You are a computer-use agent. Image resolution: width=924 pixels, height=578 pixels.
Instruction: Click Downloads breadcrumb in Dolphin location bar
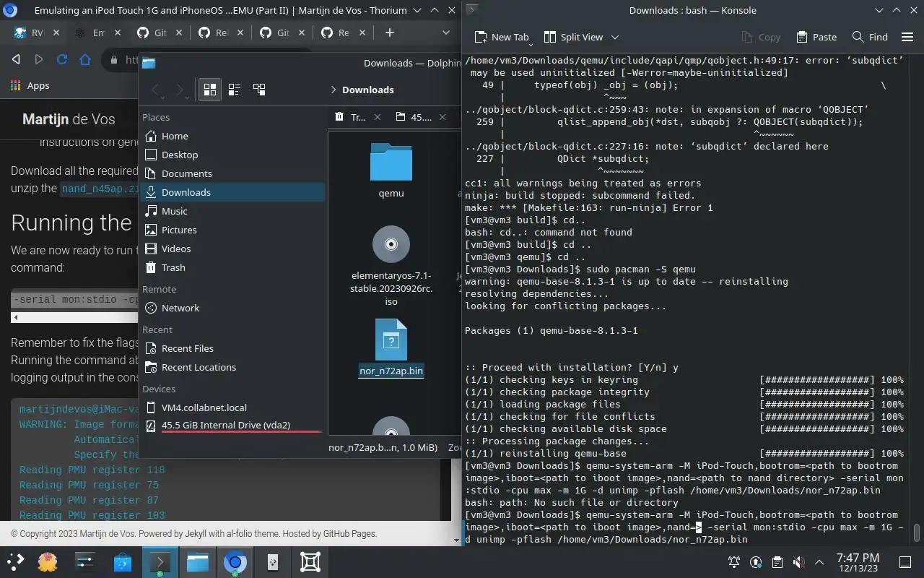coord(367,90)
